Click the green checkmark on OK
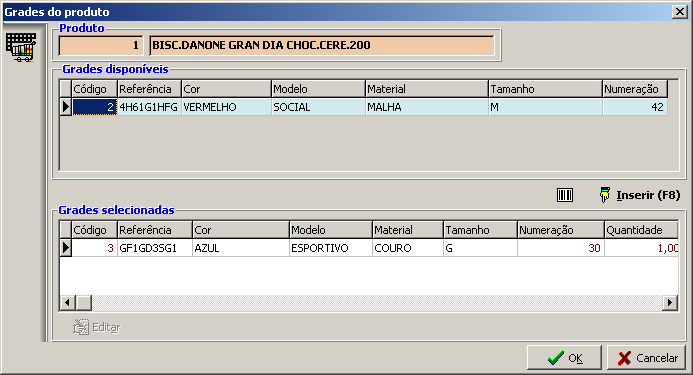Viewport: 693px width, 375px height. coord(556,357)
